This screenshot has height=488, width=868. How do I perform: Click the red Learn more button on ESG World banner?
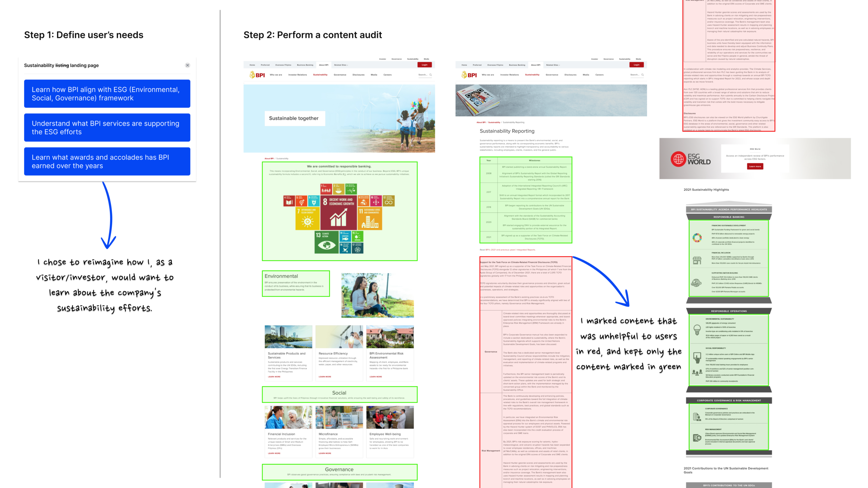point(755,166)
